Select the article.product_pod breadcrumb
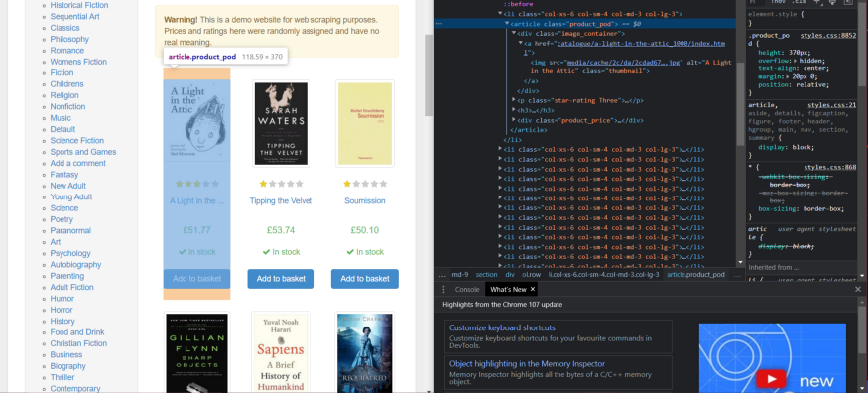Screen dimensions: 868x393 (695, 275)
